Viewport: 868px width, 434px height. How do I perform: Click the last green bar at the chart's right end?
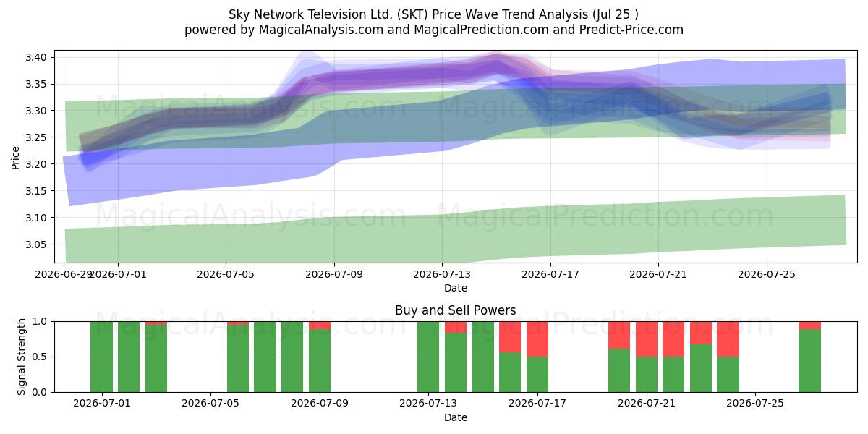point(809,361)
